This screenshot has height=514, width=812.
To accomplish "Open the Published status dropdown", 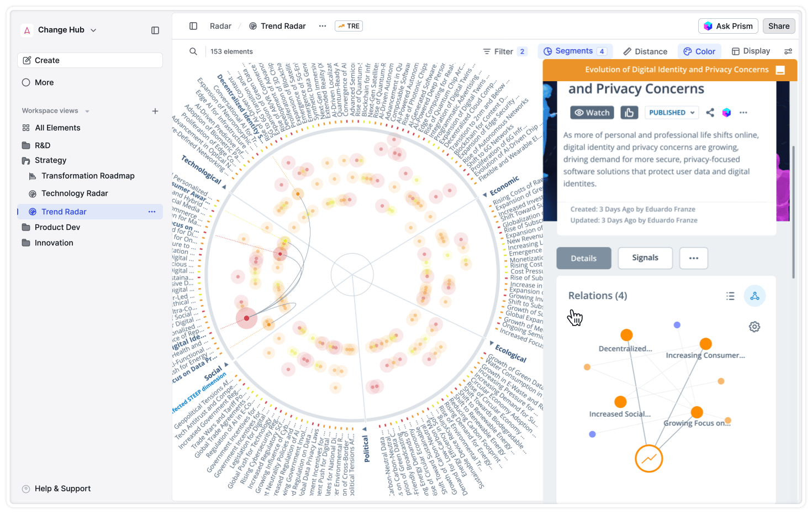I will (x=671, y=113).
